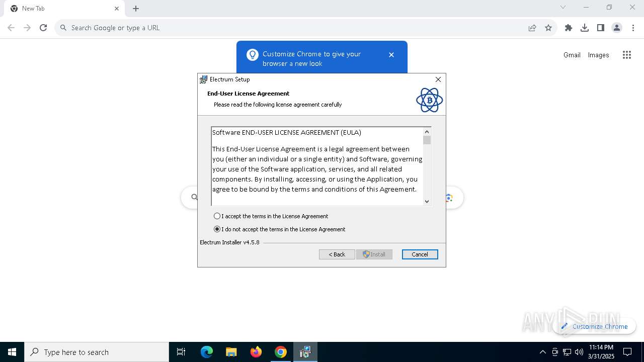
Task: Click the display/meet now tray icon
Action: coord(555,352)
